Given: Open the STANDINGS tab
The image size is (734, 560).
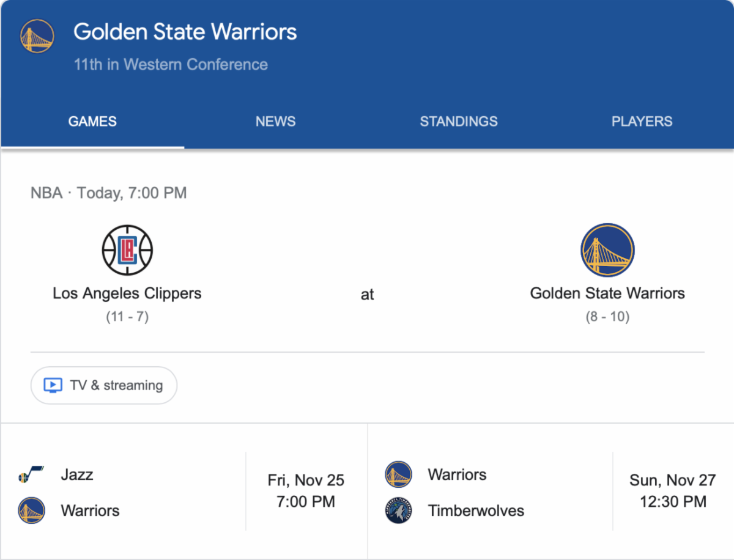Looking at the screenshot, I should coord(459,121).
